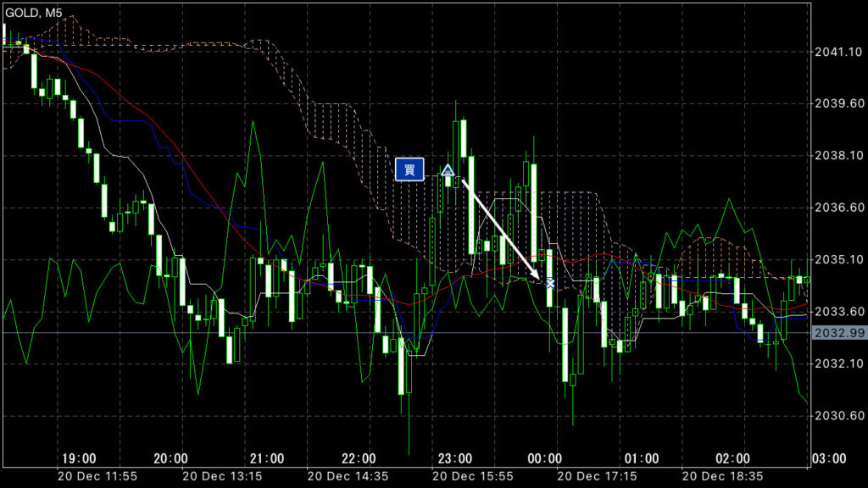Click the 2038.10 price axis label
Image resolution: width=868 pixels, height=488 pixels.
point(833,156)
